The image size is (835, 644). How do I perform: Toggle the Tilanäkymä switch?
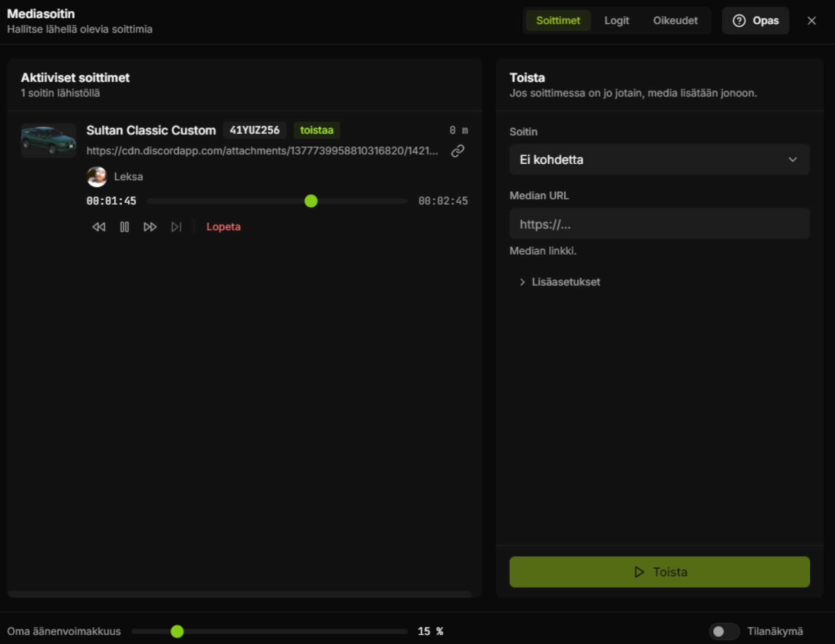click(x=724, y=631)
